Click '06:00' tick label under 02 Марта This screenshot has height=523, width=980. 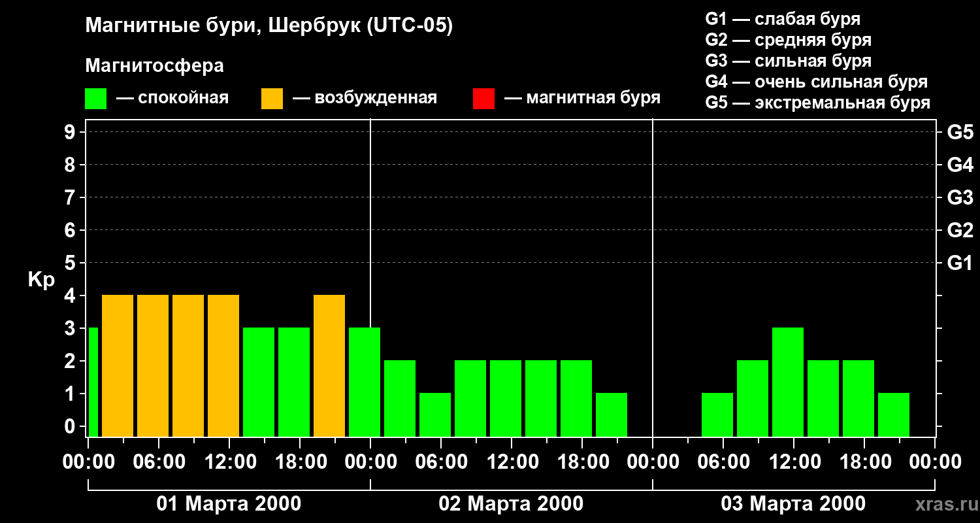click(x=441, y=462)
